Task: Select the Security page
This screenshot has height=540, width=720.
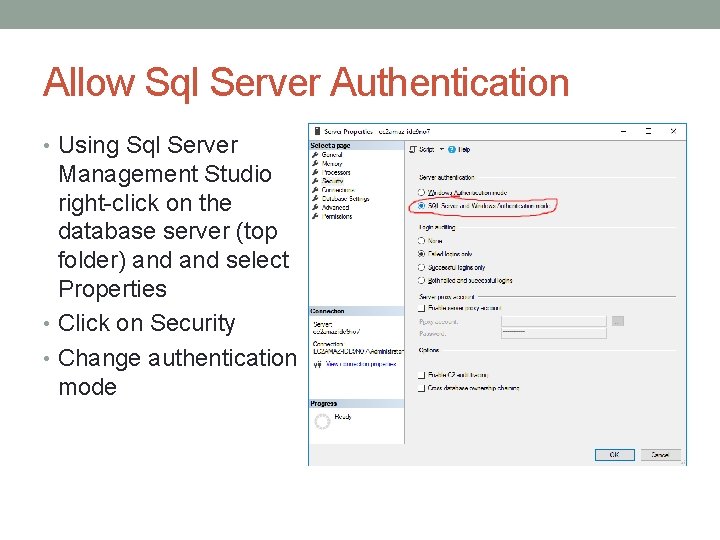Action: click(332, 181)
